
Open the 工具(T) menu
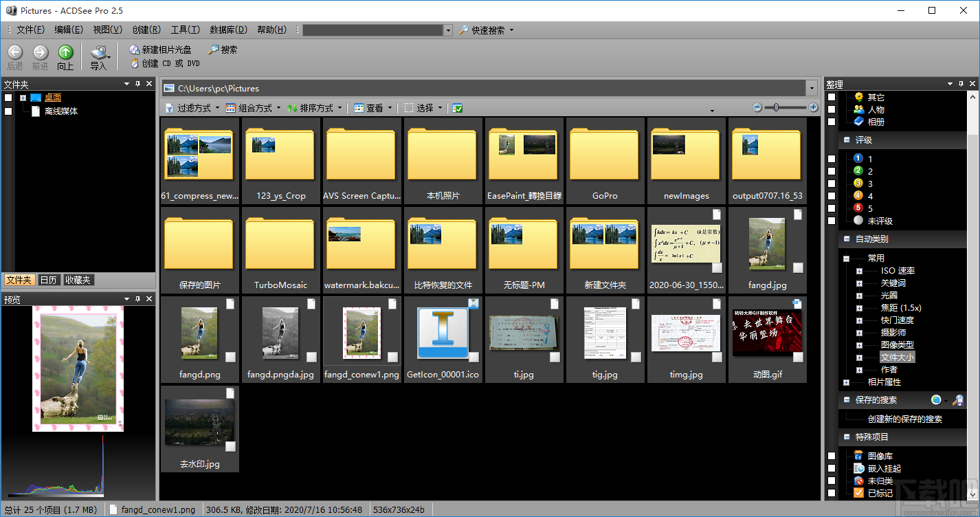185,30
